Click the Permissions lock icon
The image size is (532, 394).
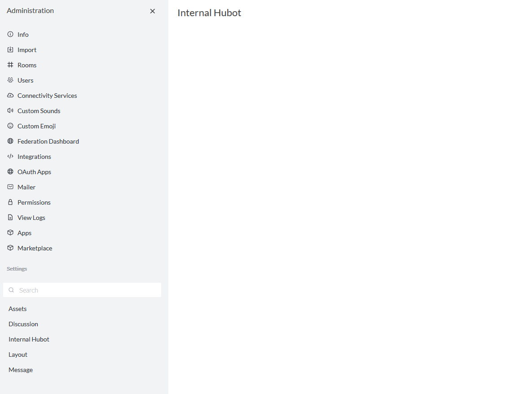pyautogui.click(x=10, y=202)
